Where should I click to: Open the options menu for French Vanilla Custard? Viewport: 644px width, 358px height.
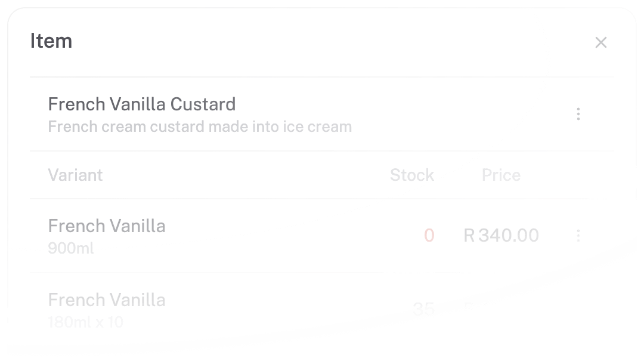(578, 114)
